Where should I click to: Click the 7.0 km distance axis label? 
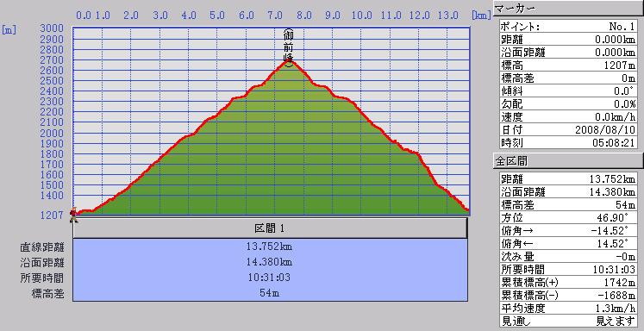pos(275,16)
